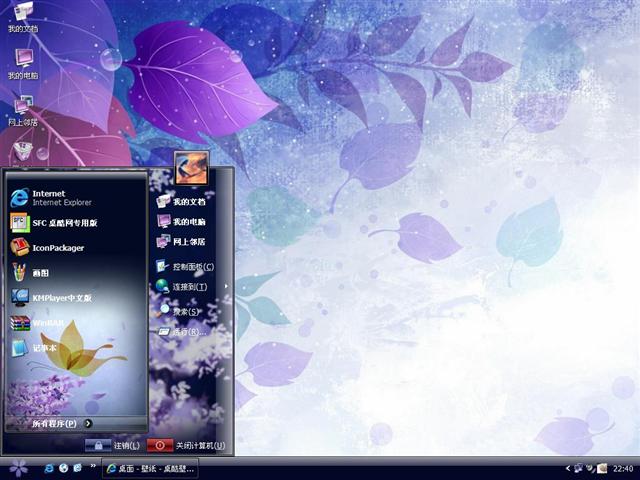The height and width of the screenshot is (480, 640).
Task: Switch to the 桌面 - 壁纸 taskbar window
Action: (152, 468)
